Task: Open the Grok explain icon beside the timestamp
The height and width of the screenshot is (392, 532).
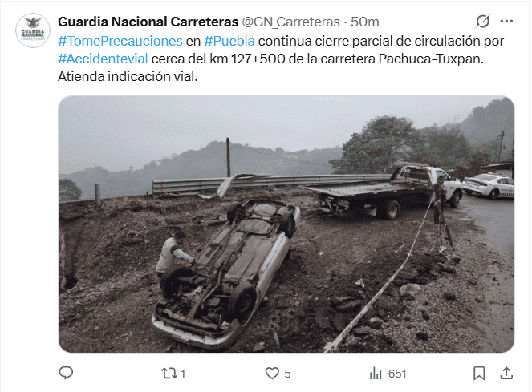Action: (482, 22)
